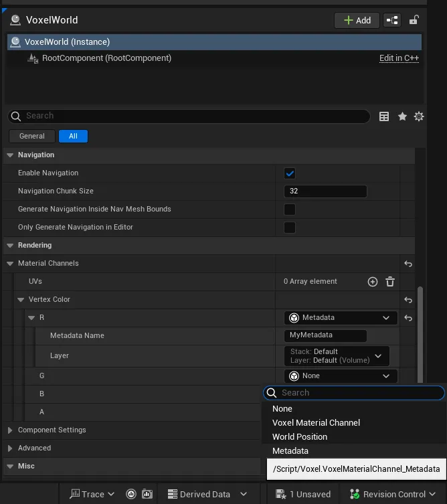Disable the Enable Navigation checkbox
This screenshot has height=504, width=447.
click(x=290, y=173)
